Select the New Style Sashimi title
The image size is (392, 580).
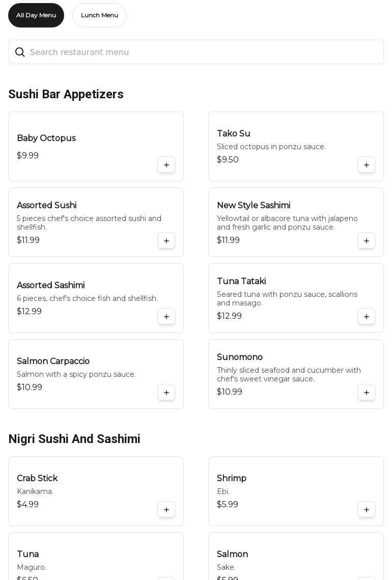pos(254,206)
